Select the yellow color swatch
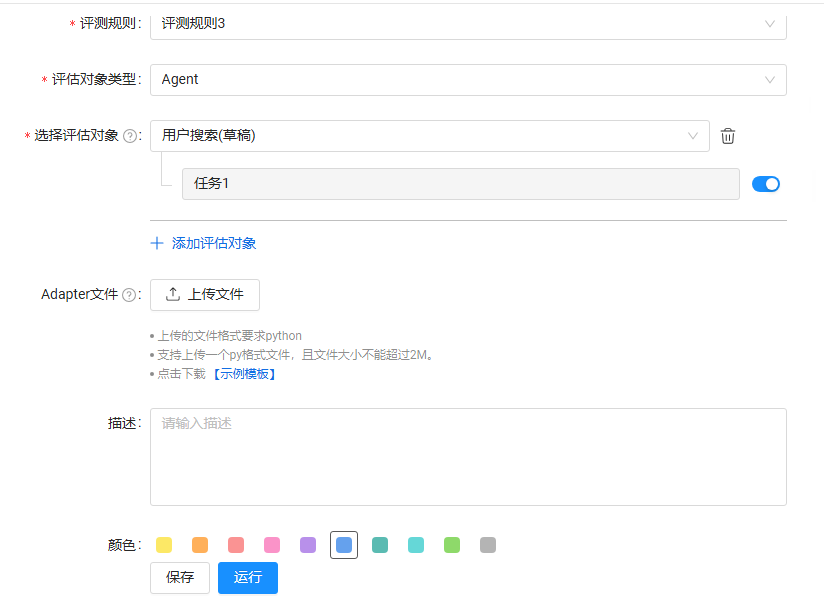The height and width of the screenshot is (602, 824). tap(164, 545)
